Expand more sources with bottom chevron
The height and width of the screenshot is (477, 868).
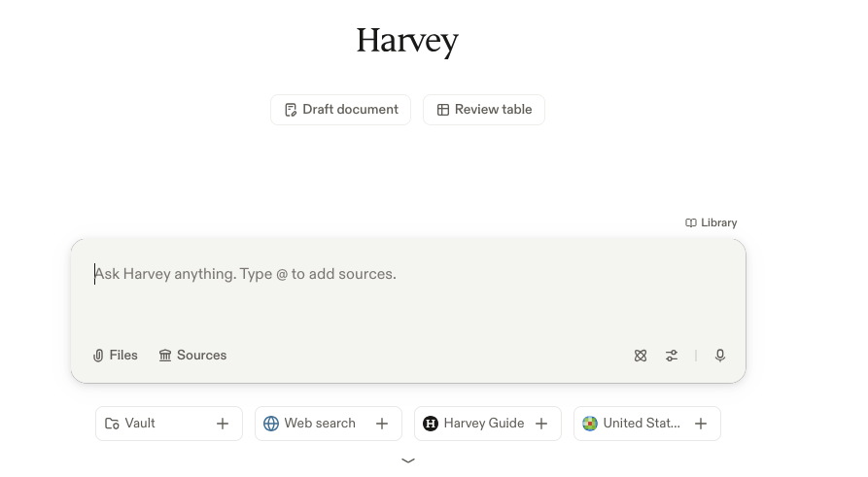pyautogui.click(x=408, y=460)
